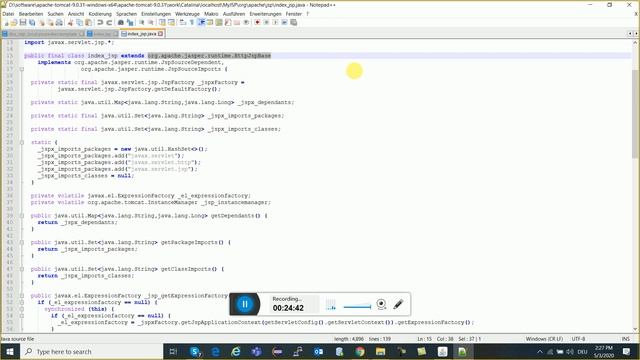Collapse the class body fold at line 17
This screenshot has width=640, height=360.
[x=22, y=69]
